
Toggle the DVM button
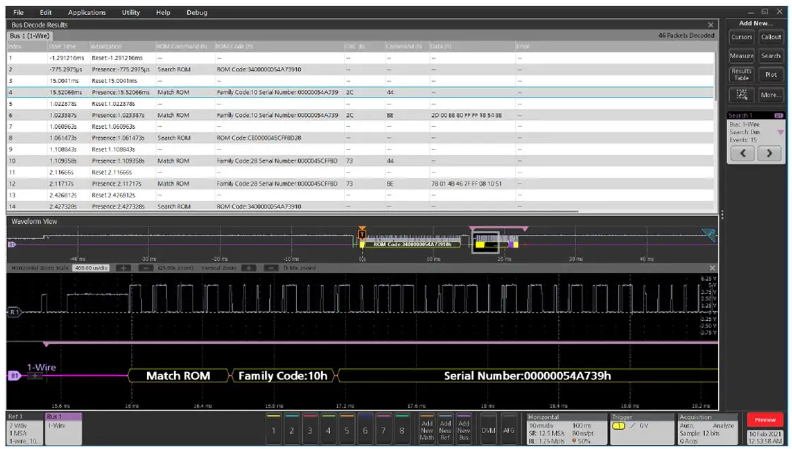[488, 429]
